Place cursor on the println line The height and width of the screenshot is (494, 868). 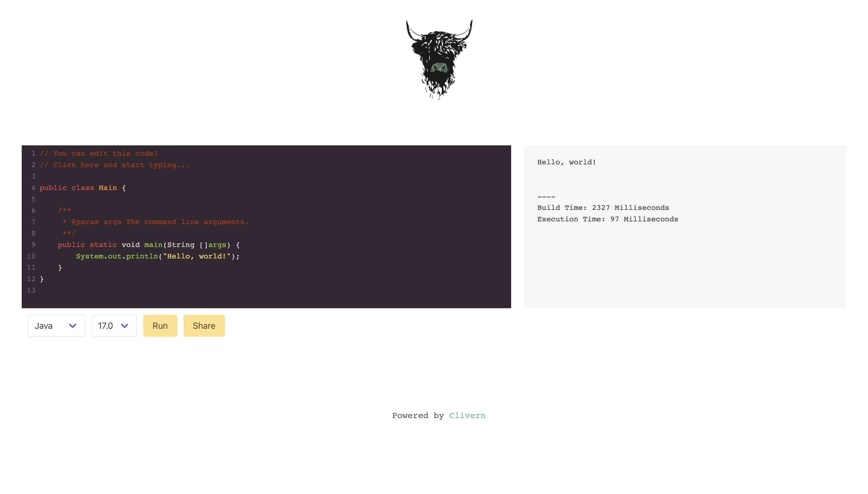(x=158, y=256)
